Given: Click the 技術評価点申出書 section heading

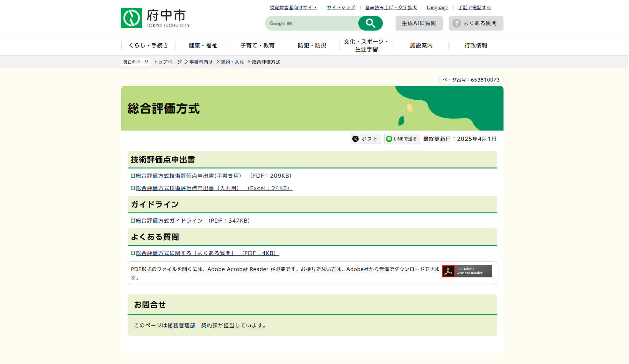Looking at the screenshot, I should coord(163,160).
